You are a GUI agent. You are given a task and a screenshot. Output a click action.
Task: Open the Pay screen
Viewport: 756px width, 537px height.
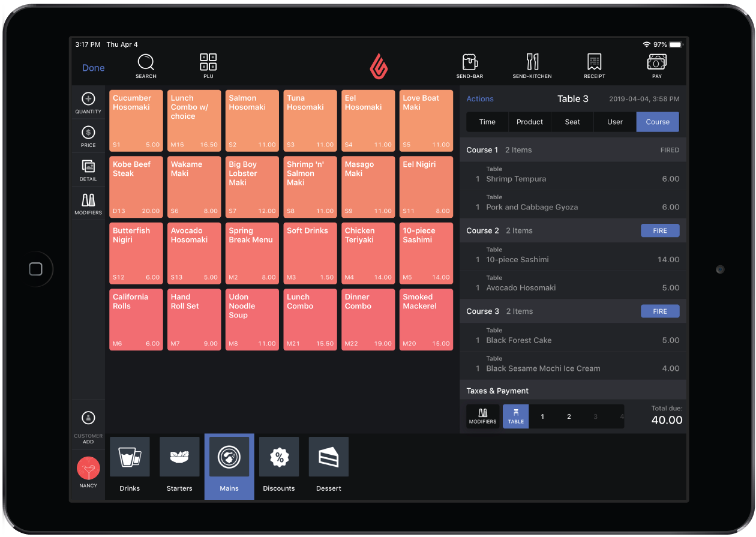(656, 66)
